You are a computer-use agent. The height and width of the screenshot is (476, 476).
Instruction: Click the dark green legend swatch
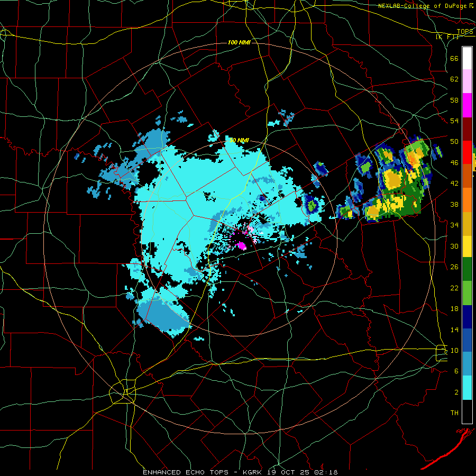click(467, 269)
